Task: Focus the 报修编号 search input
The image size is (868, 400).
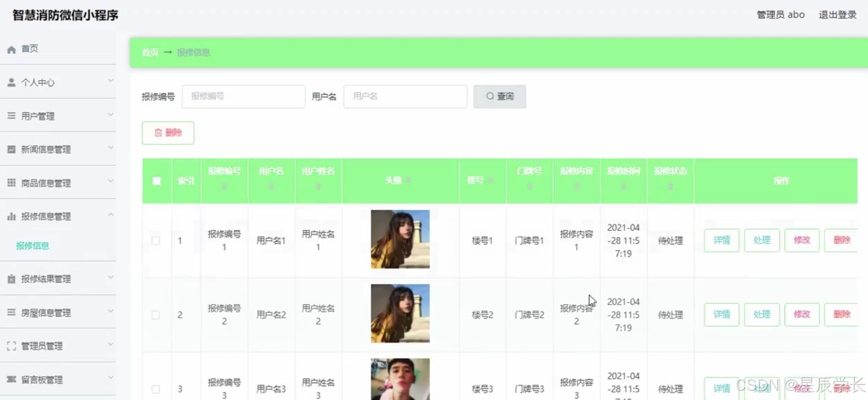Action: pos(244,96)
